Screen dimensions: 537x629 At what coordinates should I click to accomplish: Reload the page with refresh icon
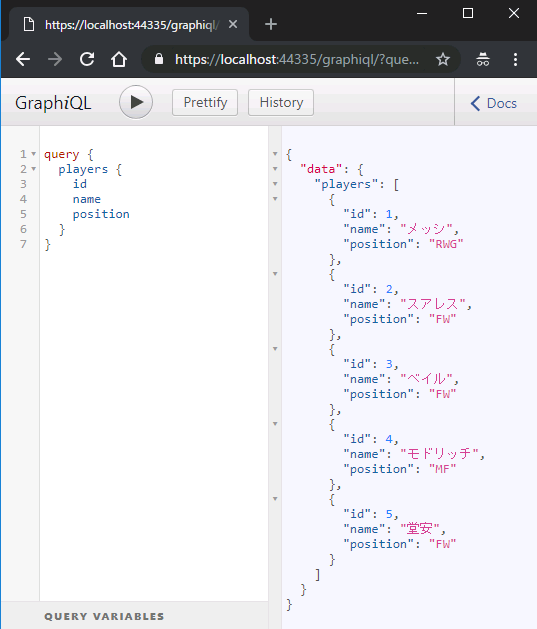coord(87,59)
